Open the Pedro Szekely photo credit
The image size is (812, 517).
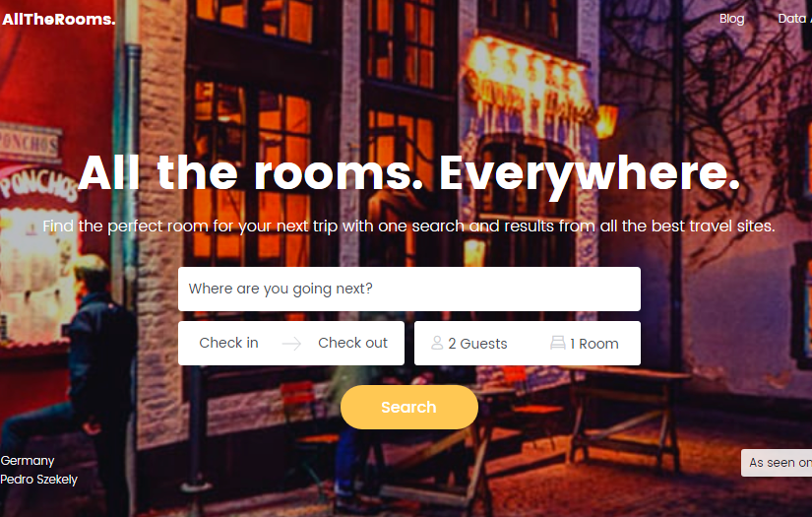click(x=38, y=480)
